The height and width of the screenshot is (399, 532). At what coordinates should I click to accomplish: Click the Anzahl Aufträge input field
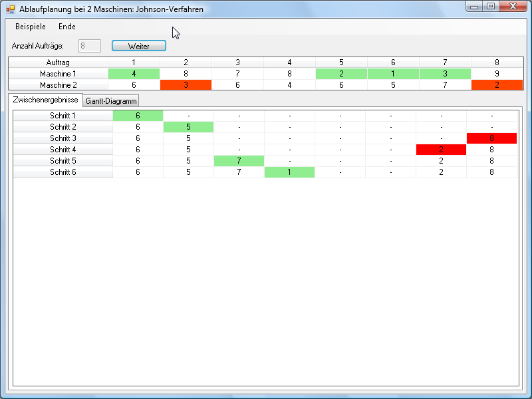point(90,46)
